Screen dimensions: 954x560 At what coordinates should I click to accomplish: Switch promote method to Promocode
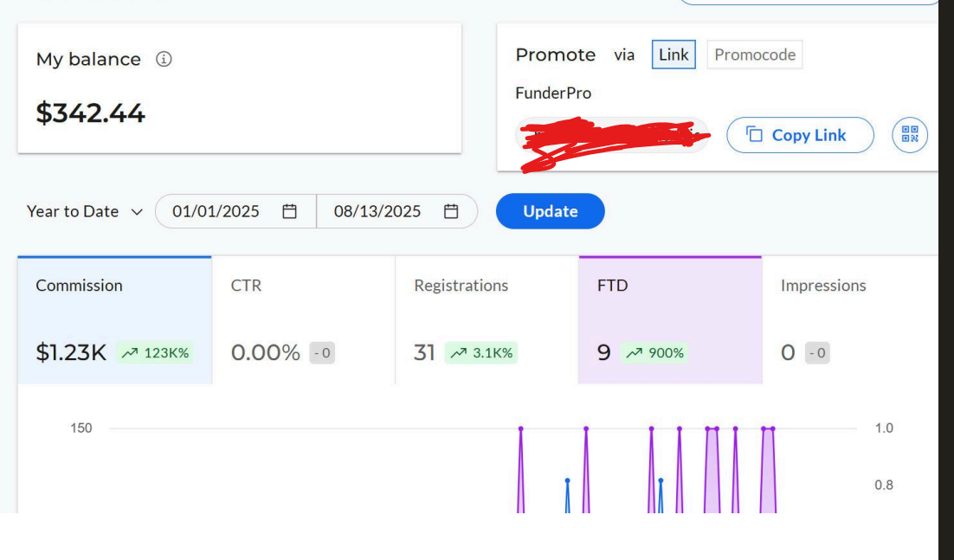tap(754, 55)
